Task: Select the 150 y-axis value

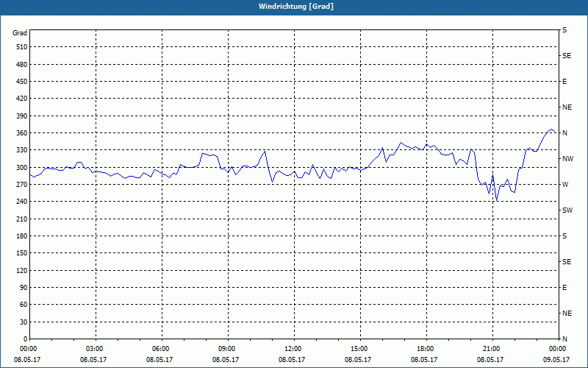Action: coord(22,253)
